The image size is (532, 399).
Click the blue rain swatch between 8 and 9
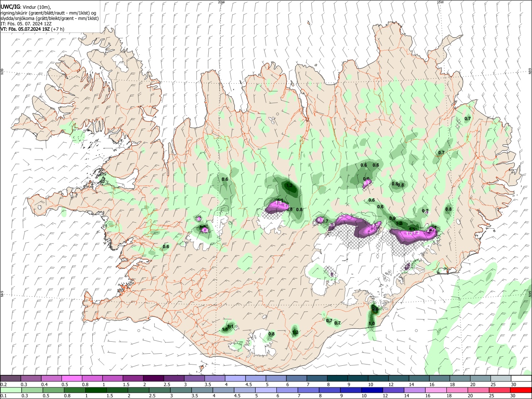click(329, 390)
